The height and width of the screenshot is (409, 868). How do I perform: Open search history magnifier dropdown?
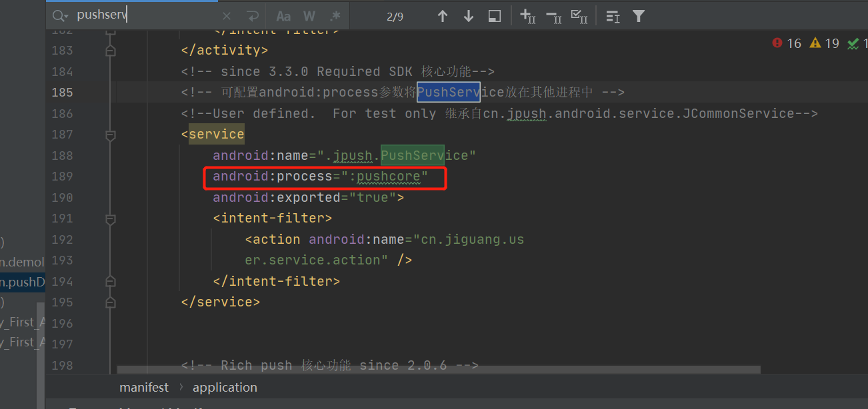60,16
